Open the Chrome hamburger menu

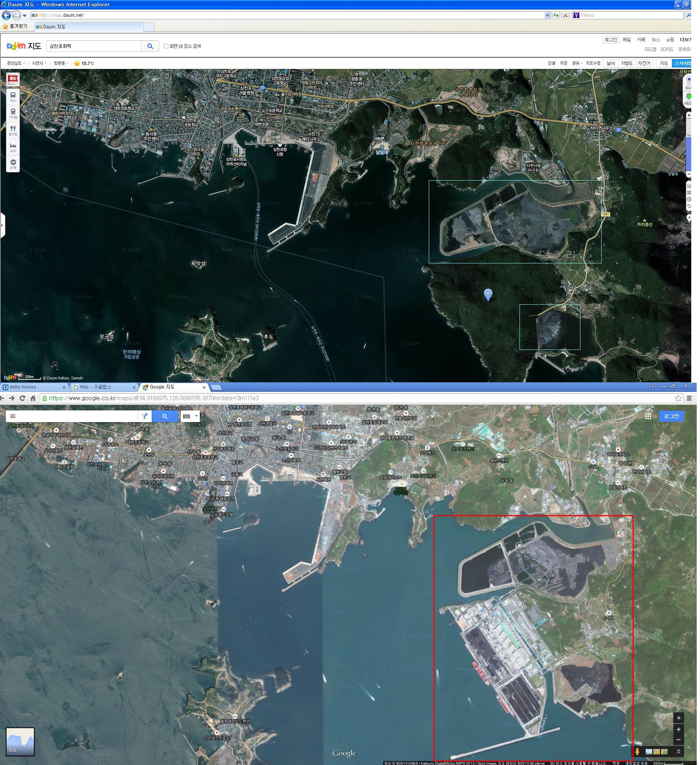[x=689, y=398]
